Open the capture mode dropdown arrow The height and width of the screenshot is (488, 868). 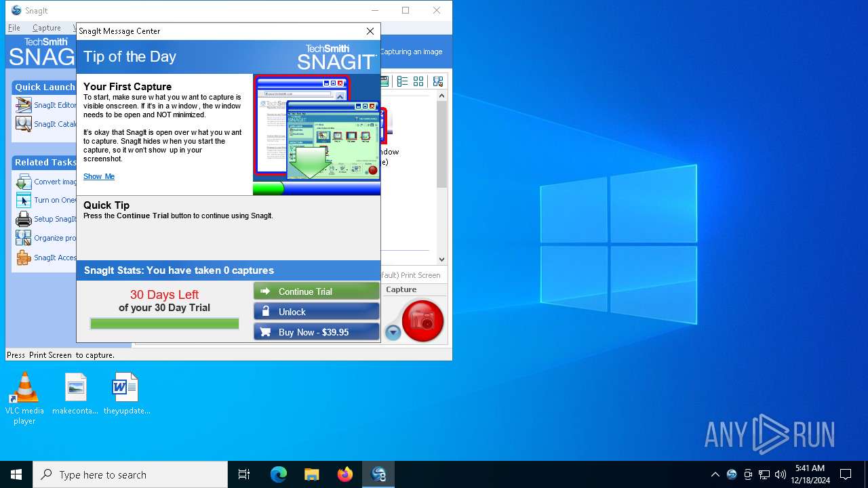pos(393,333)
